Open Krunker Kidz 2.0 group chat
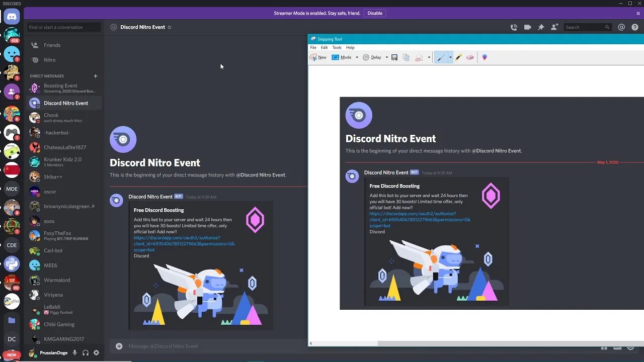 (x=64, y=162)
